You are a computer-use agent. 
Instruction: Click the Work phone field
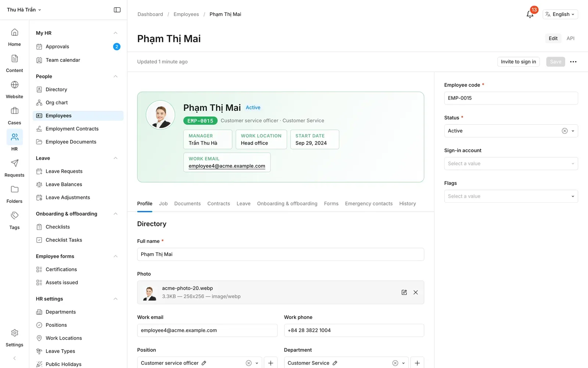(x=354, y=330)
